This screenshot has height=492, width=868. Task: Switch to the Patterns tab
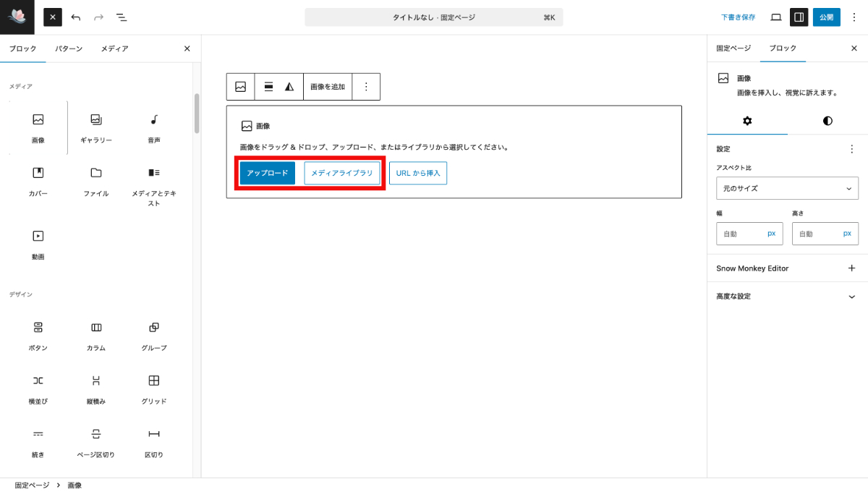pos(69,48)
